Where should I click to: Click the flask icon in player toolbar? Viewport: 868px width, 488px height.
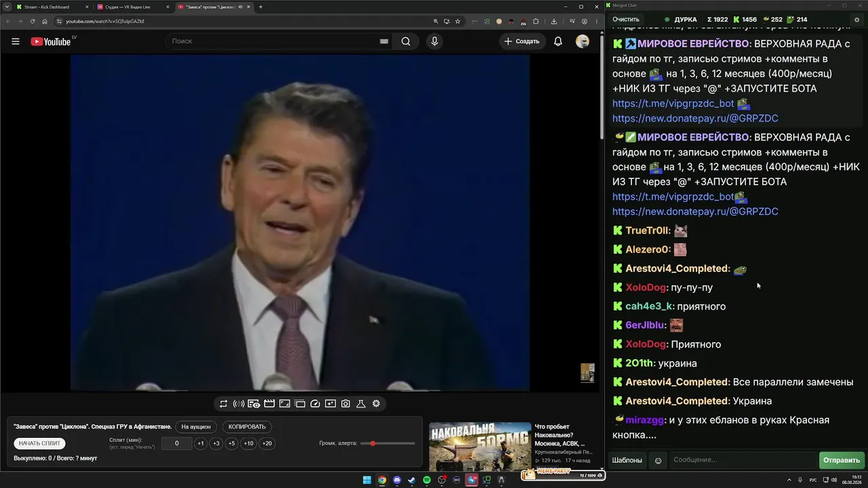point(361,403)
